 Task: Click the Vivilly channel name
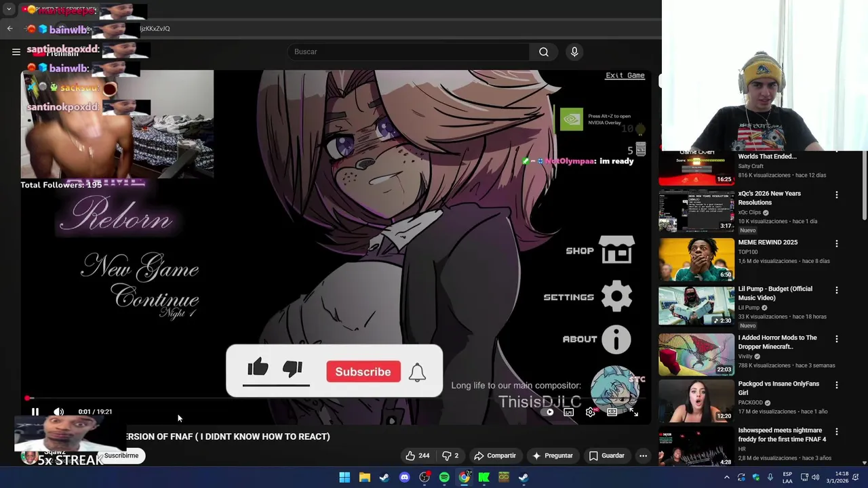745,356
